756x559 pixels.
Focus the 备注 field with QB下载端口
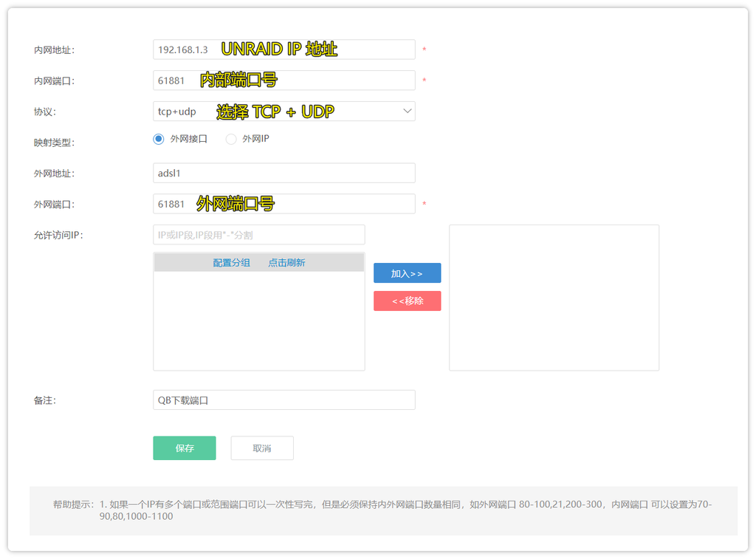pos(283,400)
